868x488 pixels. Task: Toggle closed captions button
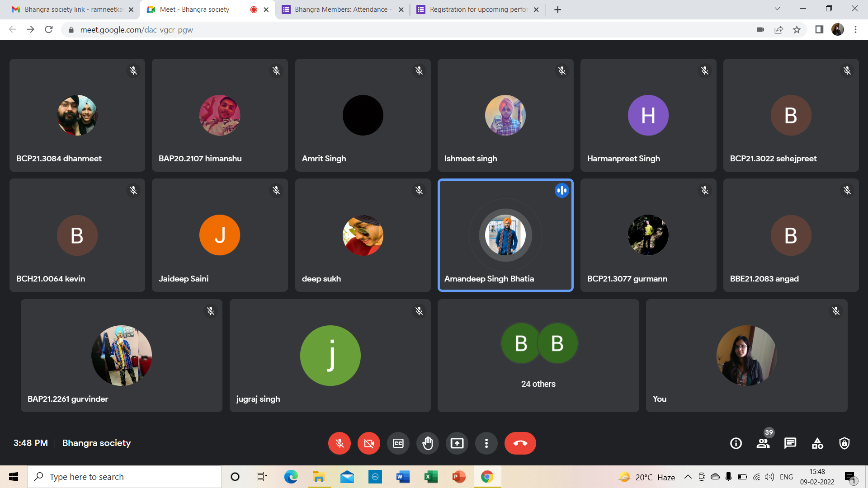pyautogui.click(x=398, y=443)
